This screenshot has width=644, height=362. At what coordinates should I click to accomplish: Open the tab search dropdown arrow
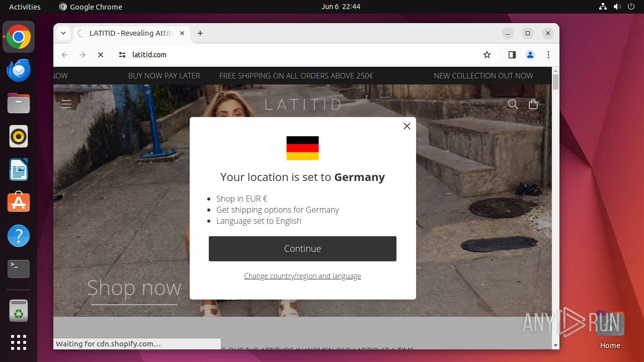[63, 33]
